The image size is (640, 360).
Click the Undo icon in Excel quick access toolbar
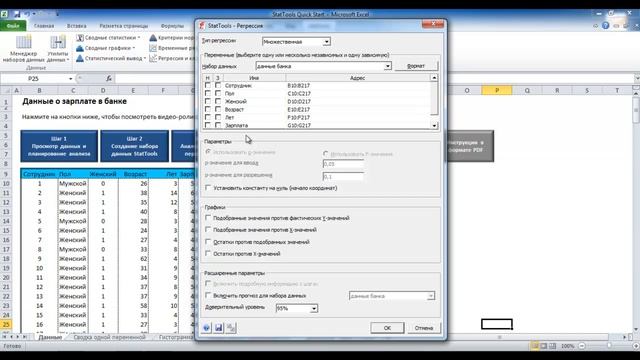27,14
